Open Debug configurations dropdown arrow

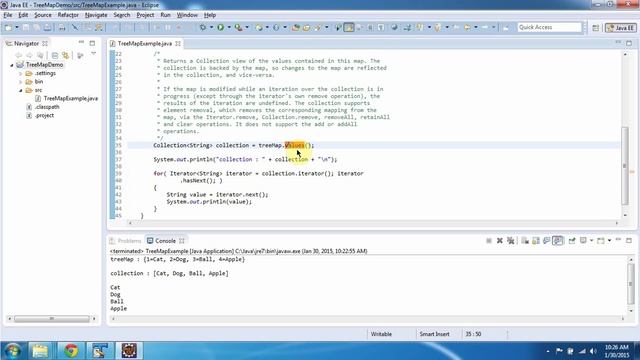click(x=211, y=27)
